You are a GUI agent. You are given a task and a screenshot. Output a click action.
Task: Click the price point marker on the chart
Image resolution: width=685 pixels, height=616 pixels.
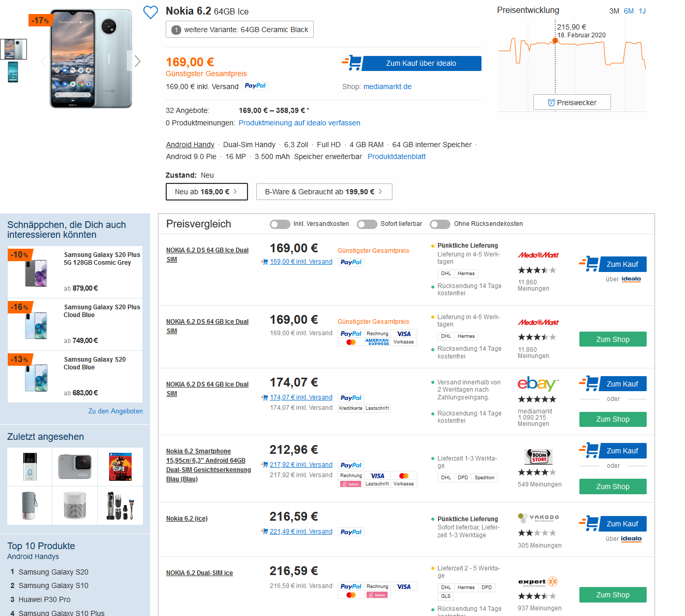[555, 41]
